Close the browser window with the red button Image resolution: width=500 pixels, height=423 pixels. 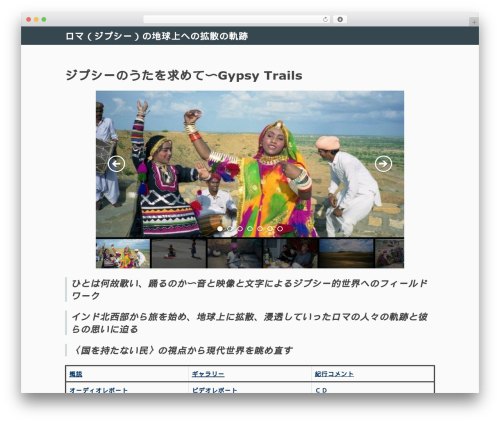pos(29,19)
